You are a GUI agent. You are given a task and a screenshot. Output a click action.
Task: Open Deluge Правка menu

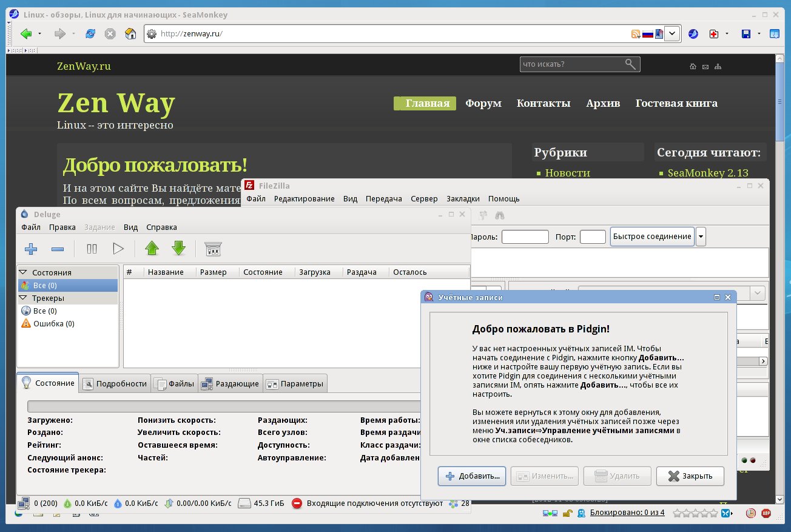tap(62, 227)
